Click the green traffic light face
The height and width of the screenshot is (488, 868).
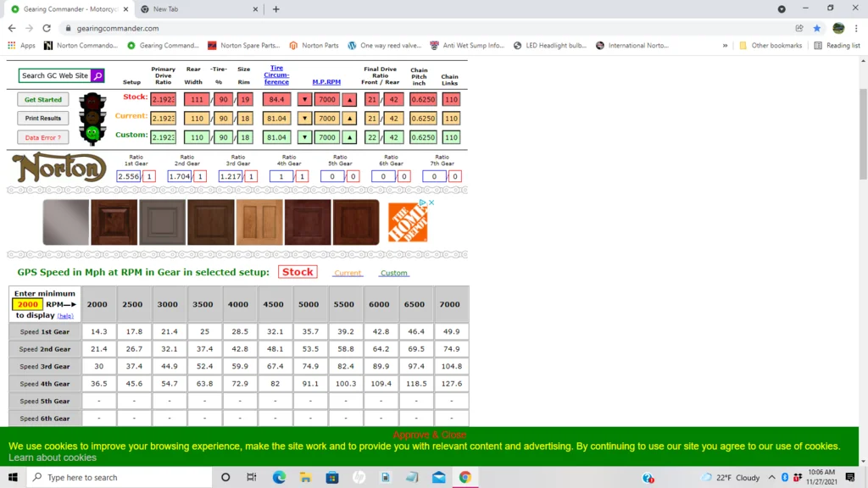click(x=92, y=134)
